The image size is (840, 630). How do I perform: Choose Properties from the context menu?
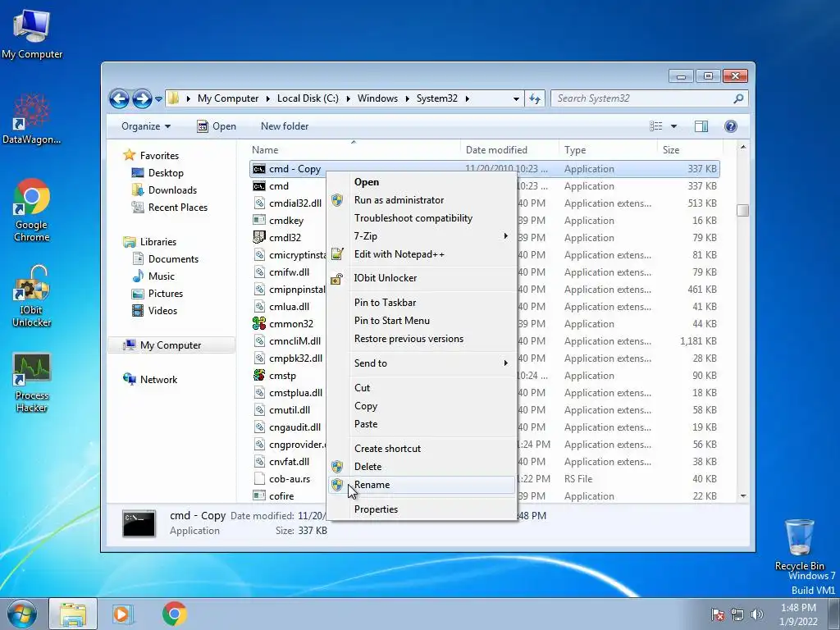pos(421,509)
